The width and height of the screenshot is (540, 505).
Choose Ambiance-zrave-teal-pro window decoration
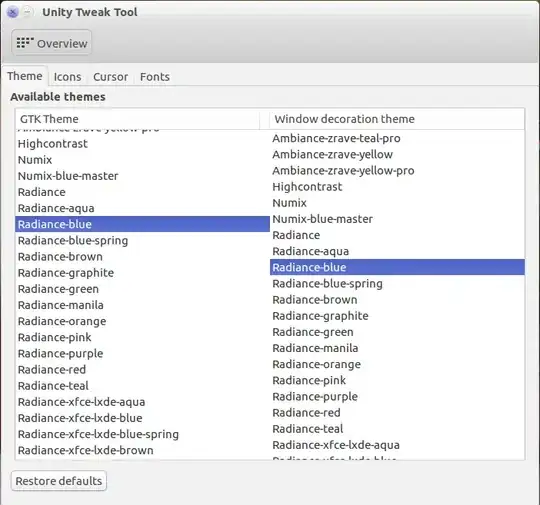click(397, 138)
